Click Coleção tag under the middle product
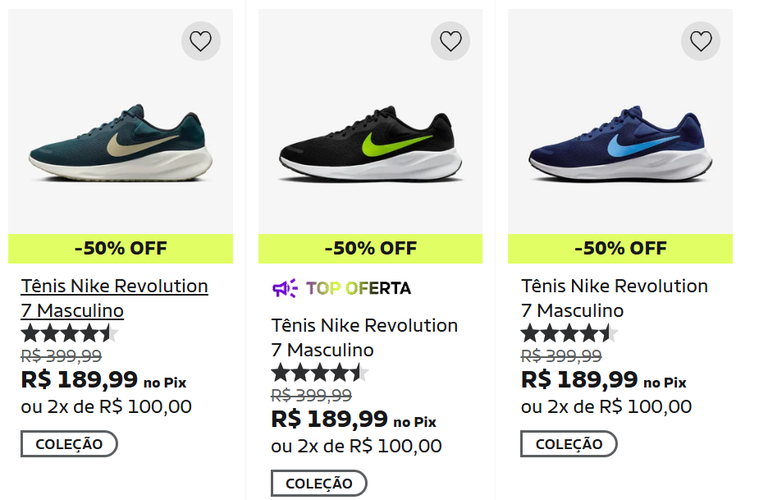 [x=319, y=483]
